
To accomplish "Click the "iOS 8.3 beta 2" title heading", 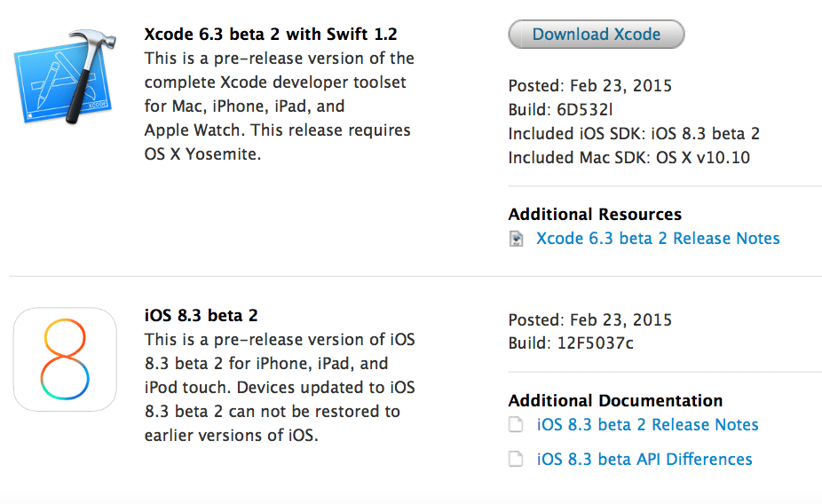I will click(201, 316).
